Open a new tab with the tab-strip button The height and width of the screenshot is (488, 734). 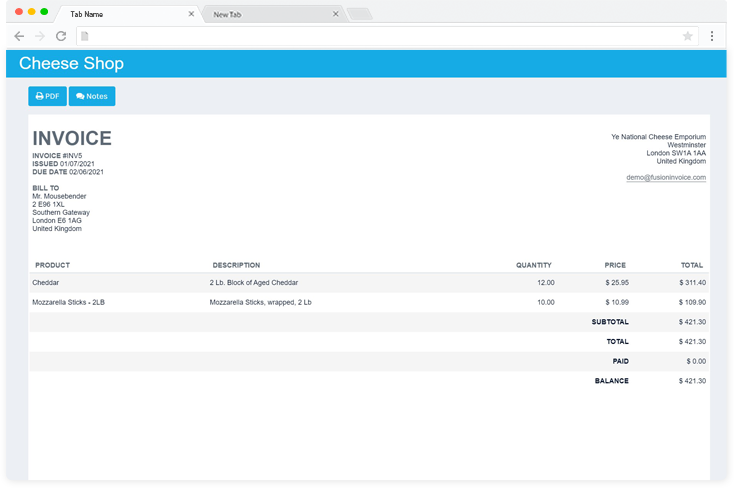click(x=359, y=14)
